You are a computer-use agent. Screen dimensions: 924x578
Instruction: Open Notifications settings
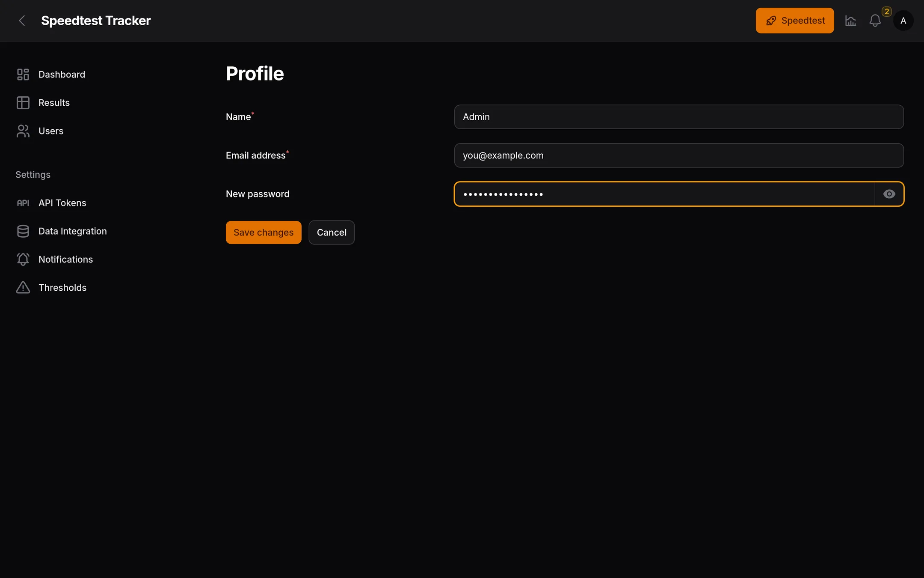(x=65, y=259)
